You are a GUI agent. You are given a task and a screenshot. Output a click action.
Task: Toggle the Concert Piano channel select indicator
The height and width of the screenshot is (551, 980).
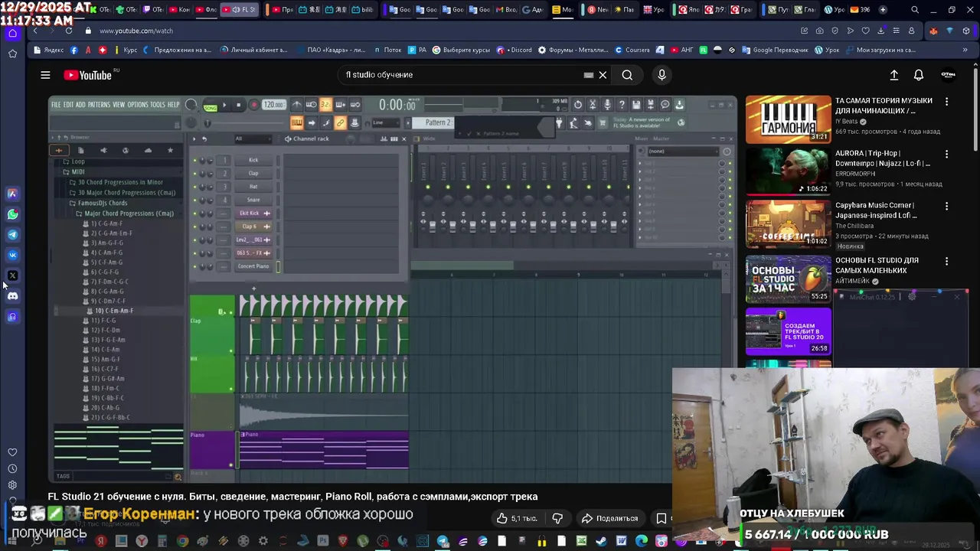click(x=278, y=266)
